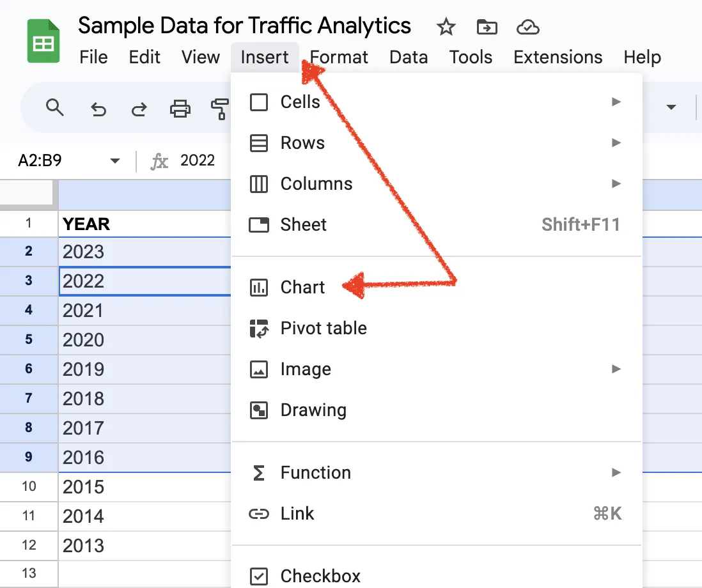Click the search magnifier in toolbar

click(x=54, y=108)
